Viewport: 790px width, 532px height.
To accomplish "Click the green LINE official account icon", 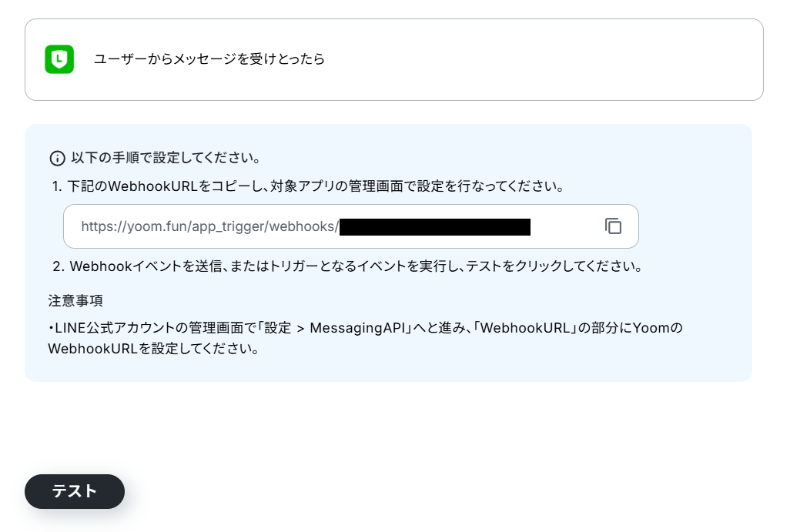I will [59, 59].
